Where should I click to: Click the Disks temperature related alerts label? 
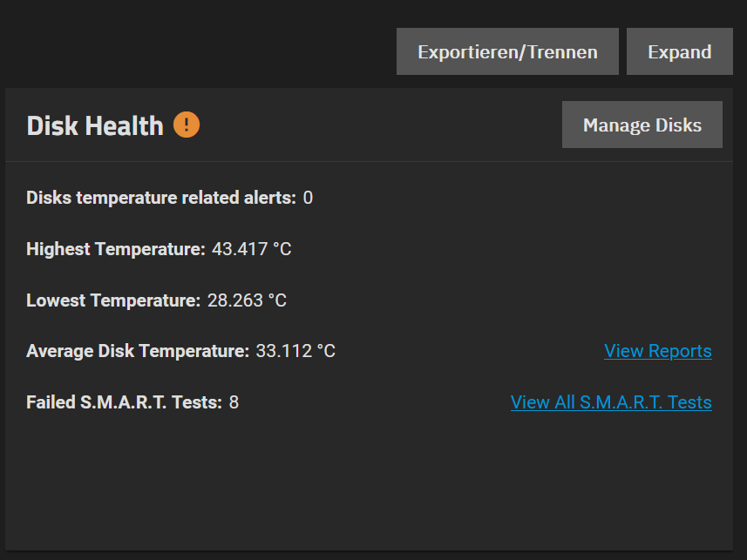pos(161,198)
